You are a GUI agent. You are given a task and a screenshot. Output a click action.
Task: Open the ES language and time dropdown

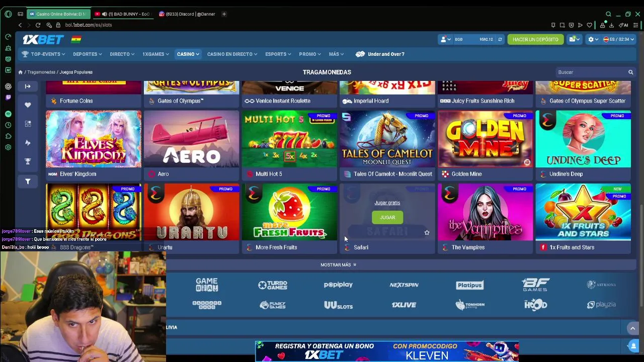point(619,39)
